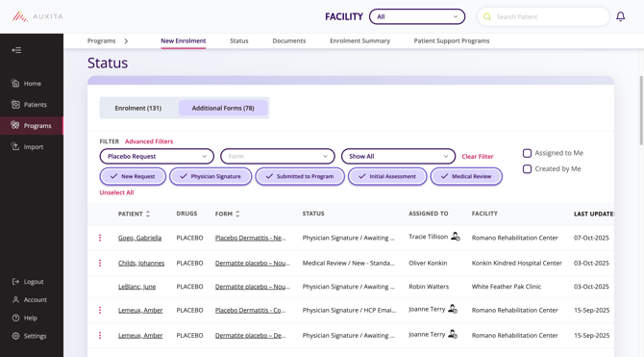Open the Form filter dropdown
644x357 pixels.
(x=278, y=156)
